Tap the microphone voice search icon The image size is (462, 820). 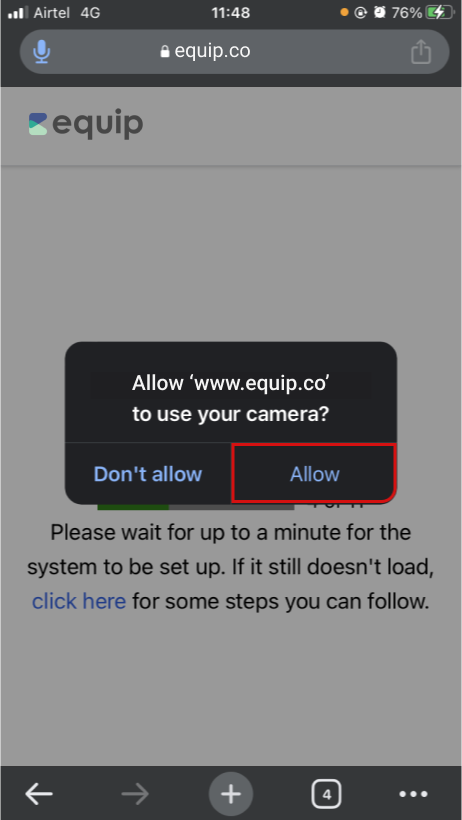tap(42, 52)
